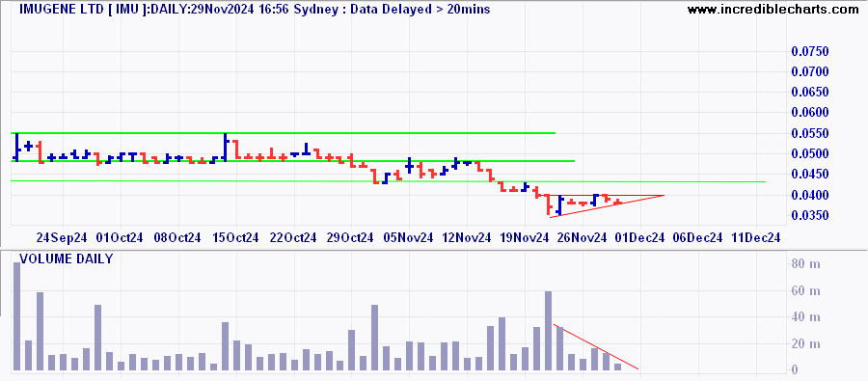Click the 05Nov24 date label
This screenshot has height=381, width=868.
point(409,238)
